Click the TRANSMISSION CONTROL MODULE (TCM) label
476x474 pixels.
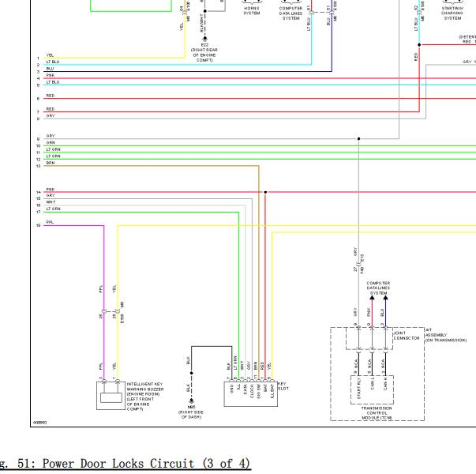[377, 413]
